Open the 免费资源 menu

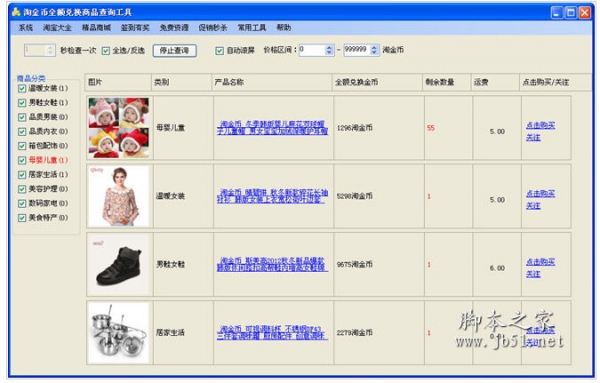click(x=174, y=28)
